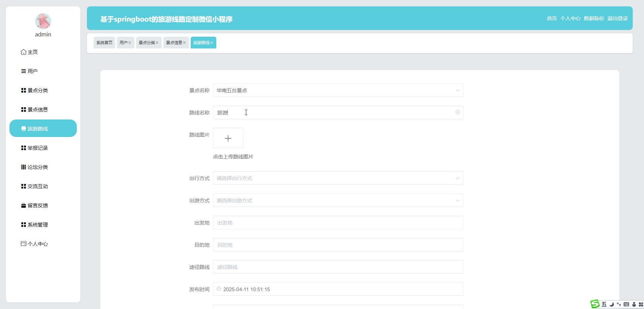Switch to the 系统首页 tab
644x309 pixels.
coord(104,43)
